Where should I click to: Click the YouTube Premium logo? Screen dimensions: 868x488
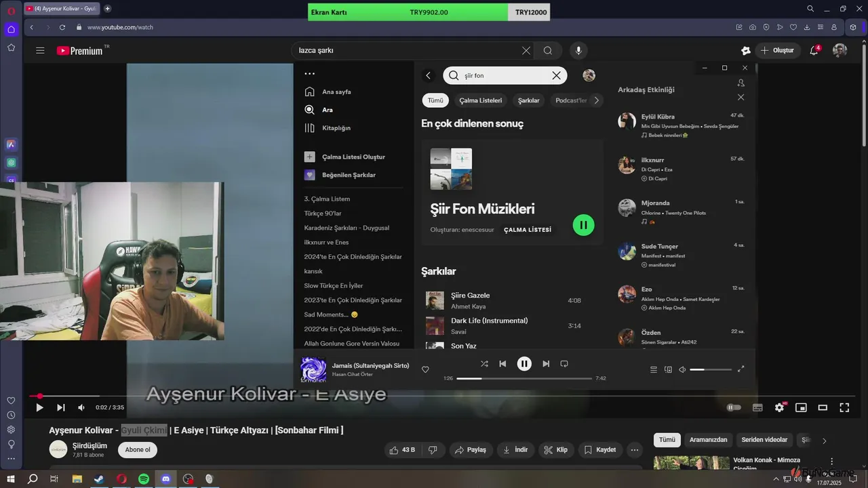pos(79,50)
